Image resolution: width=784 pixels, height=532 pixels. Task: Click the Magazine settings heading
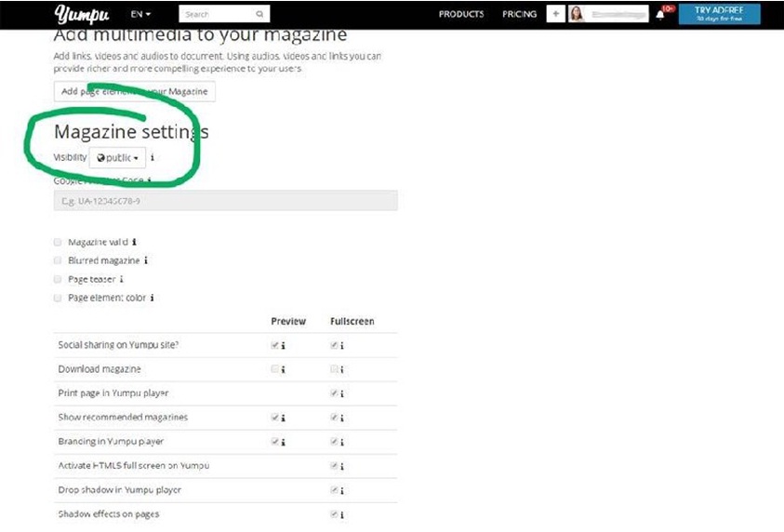pos(131,131)
